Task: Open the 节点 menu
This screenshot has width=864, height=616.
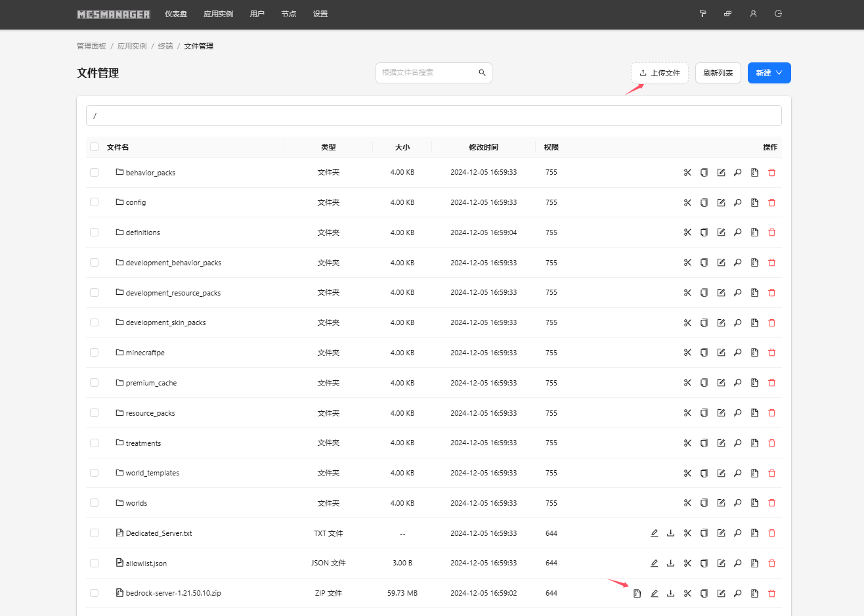Action: pyautogui.click(x=289, y=14)
